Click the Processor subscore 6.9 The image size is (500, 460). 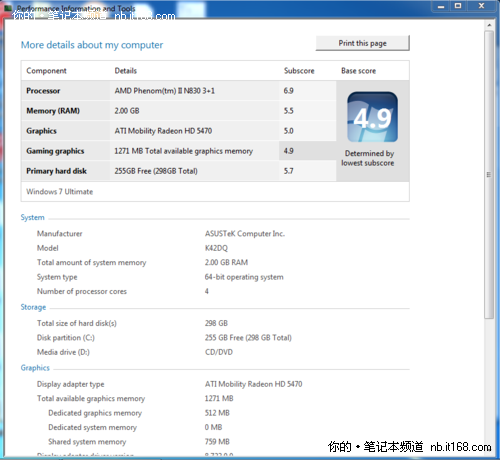click(x=289, y=91)
